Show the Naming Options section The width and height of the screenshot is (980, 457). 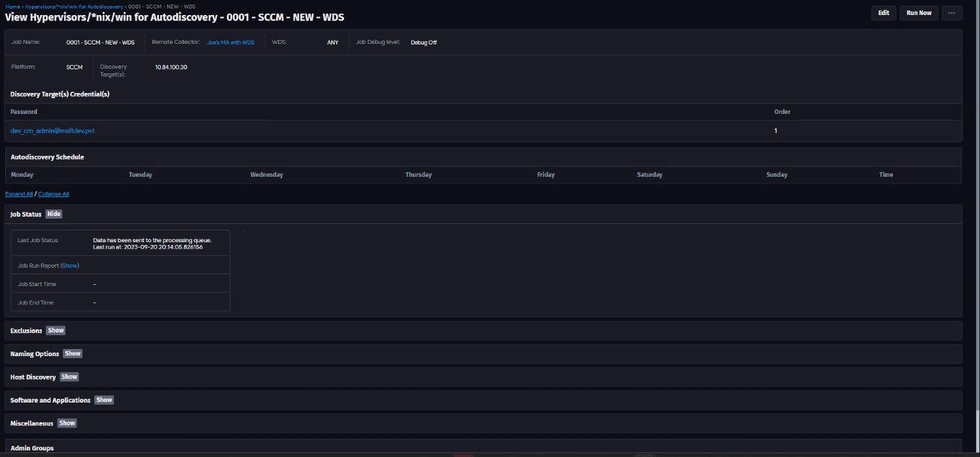coord(73,354)
